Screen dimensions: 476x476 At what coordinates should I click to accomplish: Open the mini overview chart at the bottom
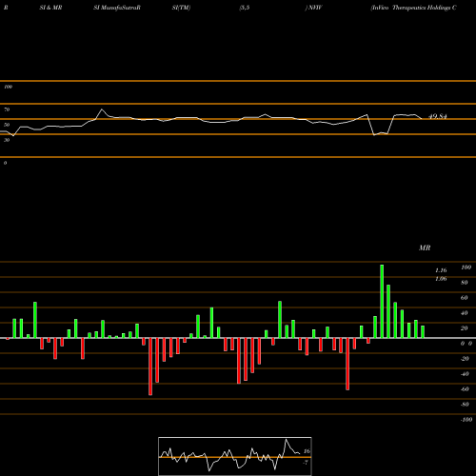pos(235,456)
